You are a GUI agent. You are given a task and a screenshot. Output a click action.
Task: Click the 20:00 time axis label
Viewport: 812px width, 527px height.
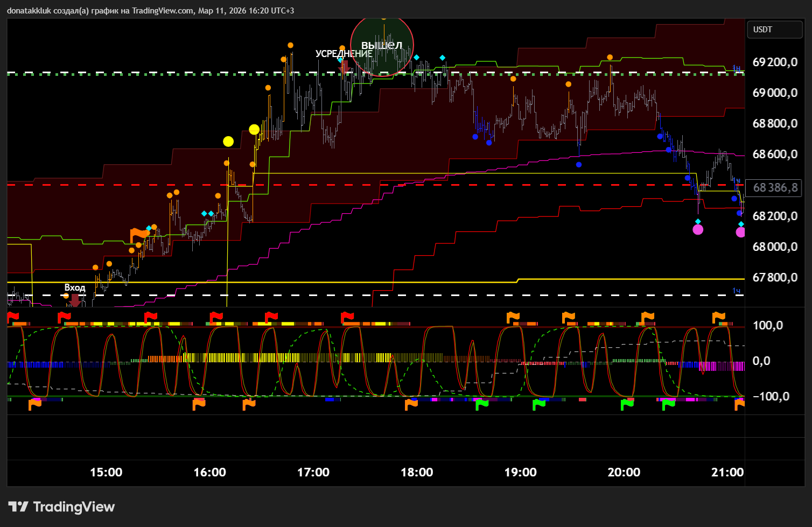pyautogui.click(x=624, y=472)
